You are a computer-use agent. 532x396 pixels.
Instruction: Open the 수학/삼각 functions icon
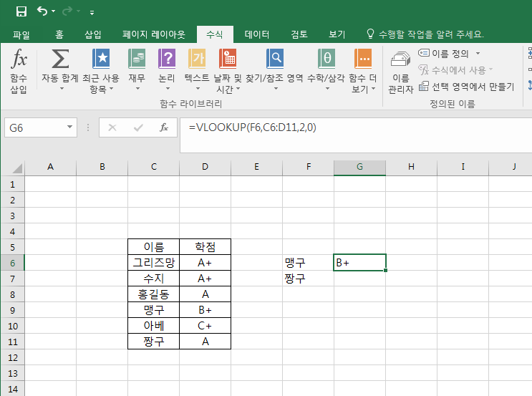click(326, 59)
